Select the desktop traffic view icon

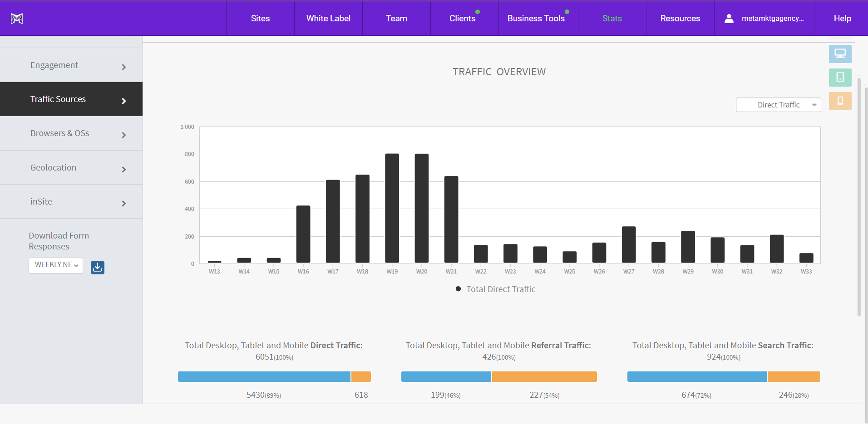pos(840,54)
